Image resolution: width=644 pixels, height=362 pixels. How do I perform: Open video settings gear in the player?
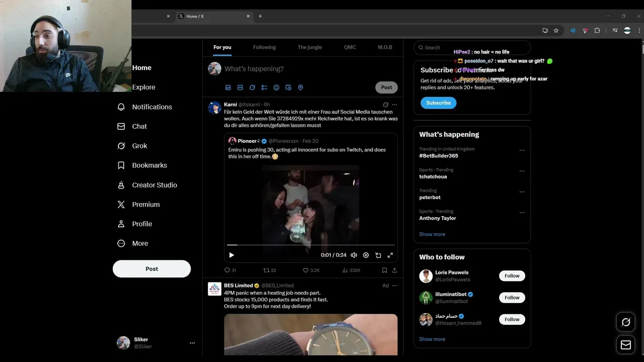[366, 255]
